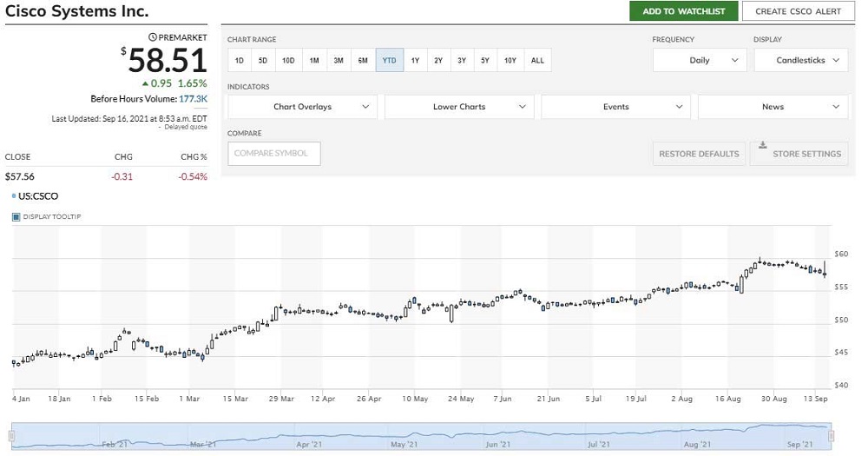
Task: Click the 58.51 premarket price
Action: 168,61
